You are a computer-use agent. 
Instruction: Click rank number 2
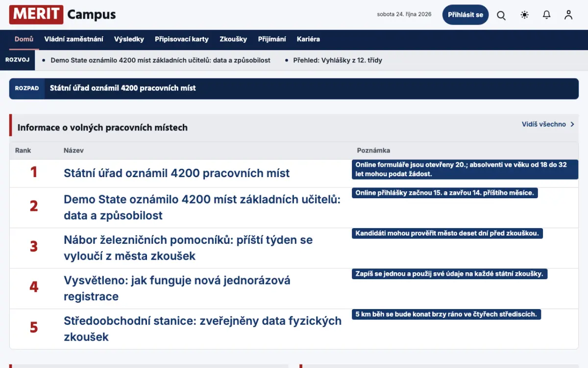pos(34,206)
